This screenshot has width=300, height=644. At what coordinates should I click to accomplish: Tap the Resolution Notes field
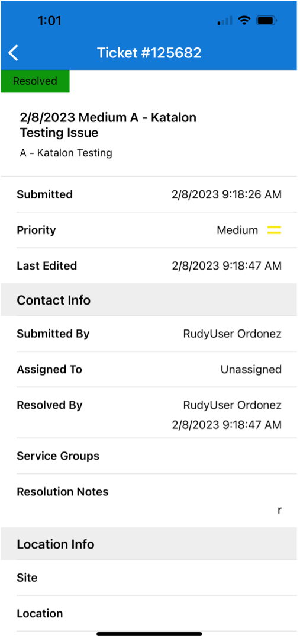[149, 501]
